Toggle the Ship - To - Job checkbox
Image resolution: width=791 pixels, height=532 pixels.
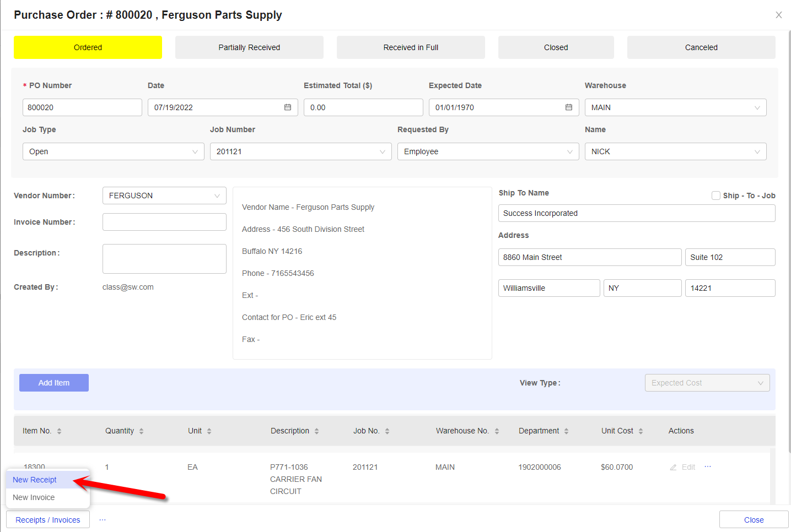coord(716,196)
